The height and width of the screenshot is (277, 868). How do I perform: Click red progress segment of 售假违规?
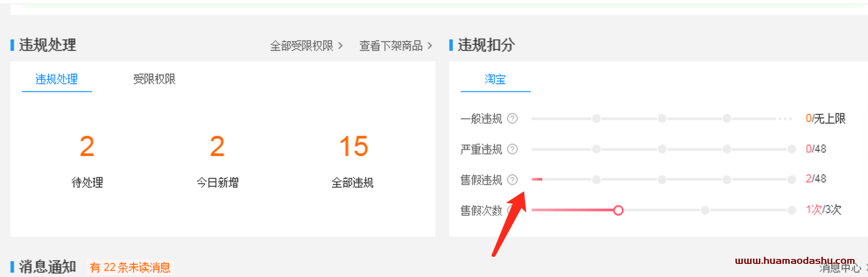[537, 179]
